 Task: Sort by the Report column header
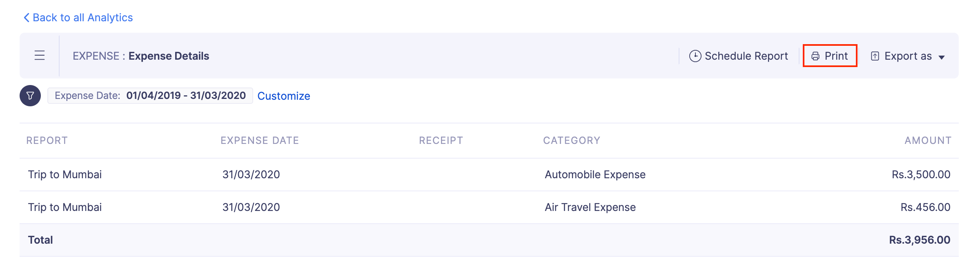click(x=47, y=141)
